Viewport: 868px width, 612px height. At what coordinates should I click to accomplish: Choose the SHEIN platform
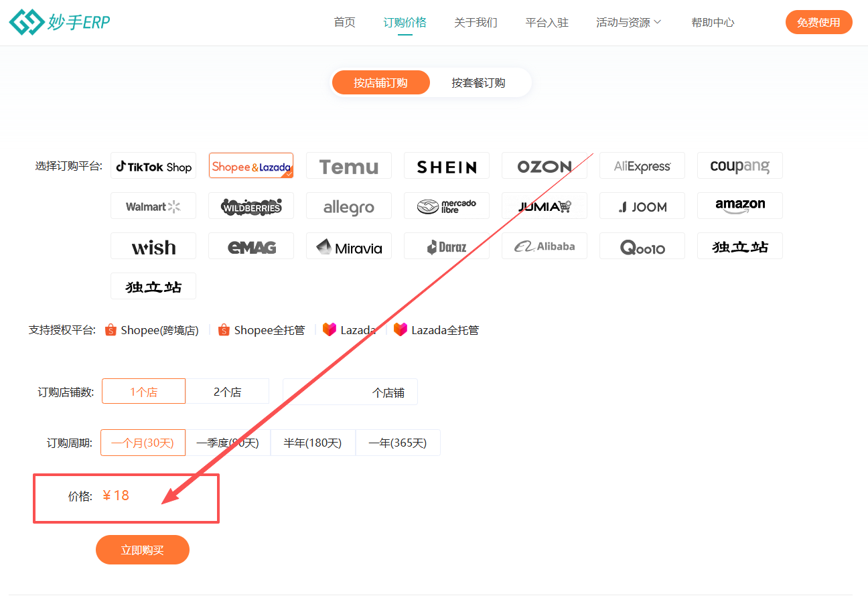pos(447,165)
